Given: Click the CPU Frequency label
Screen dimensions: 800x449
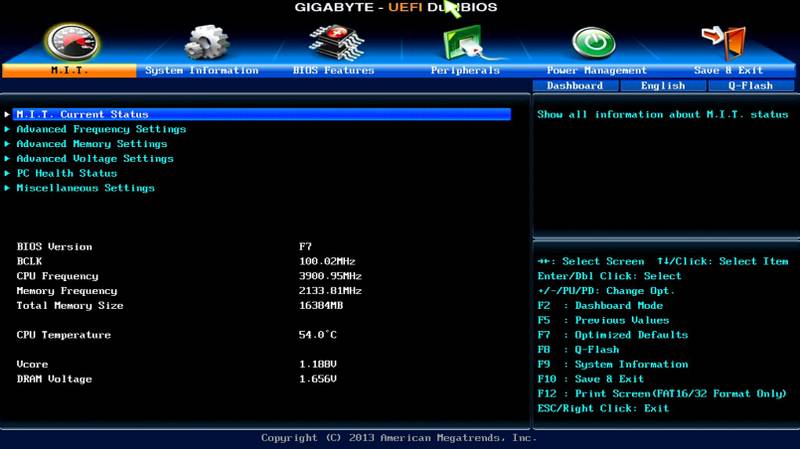Looking at the screenshot, I should (x=57, y=276).
